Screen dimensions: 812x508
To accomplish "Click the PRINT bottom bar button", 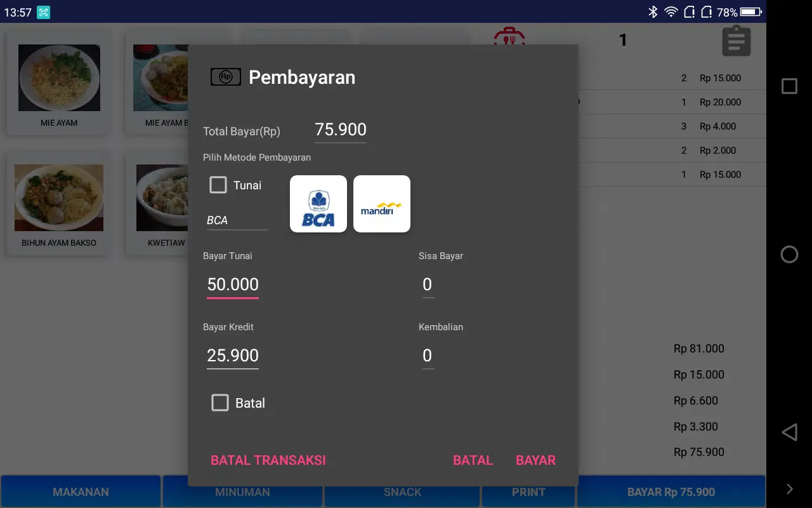I will click(x=528, y=492).
